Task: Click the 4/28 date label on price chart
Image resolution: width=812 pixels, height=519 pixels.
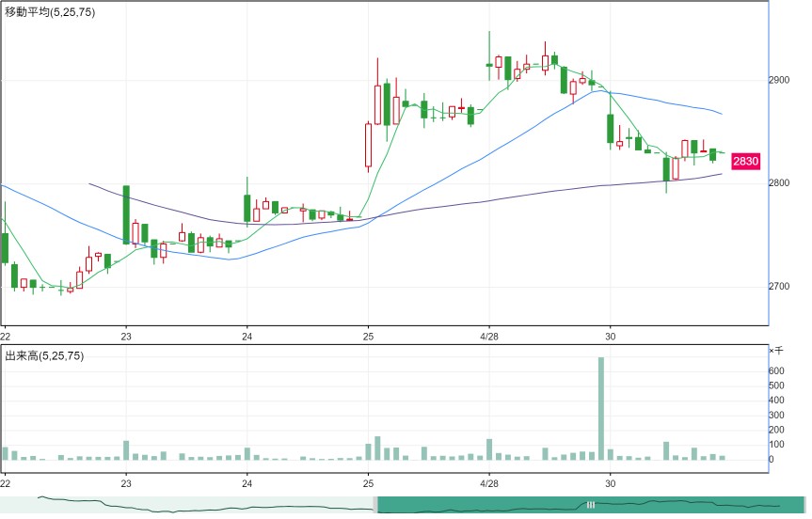Action: (489, 337)
